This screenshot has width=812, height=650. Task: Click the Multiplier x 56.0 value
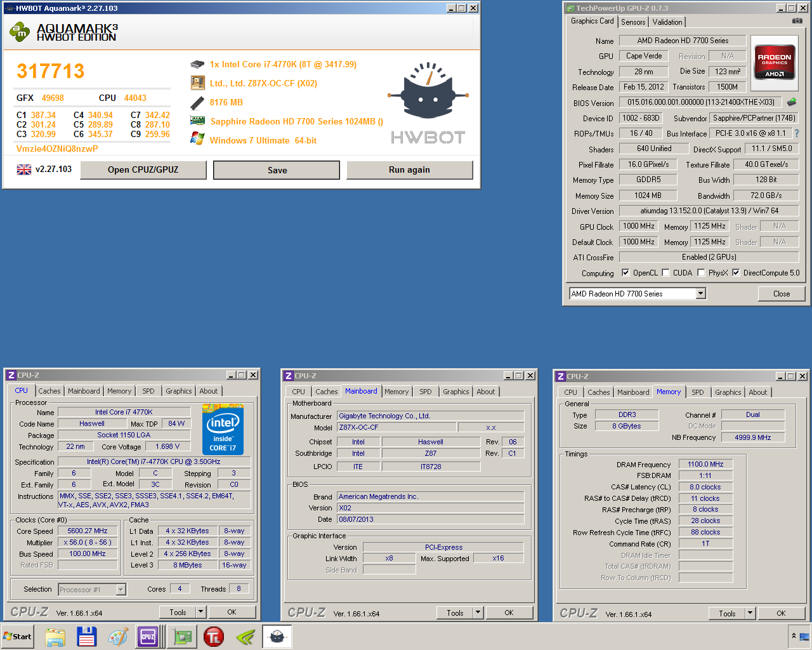tap(88, 542)
